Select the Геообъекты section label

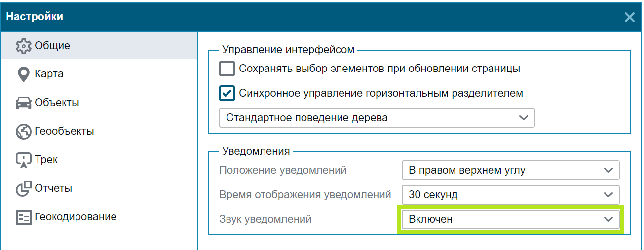tap(64, 131)
